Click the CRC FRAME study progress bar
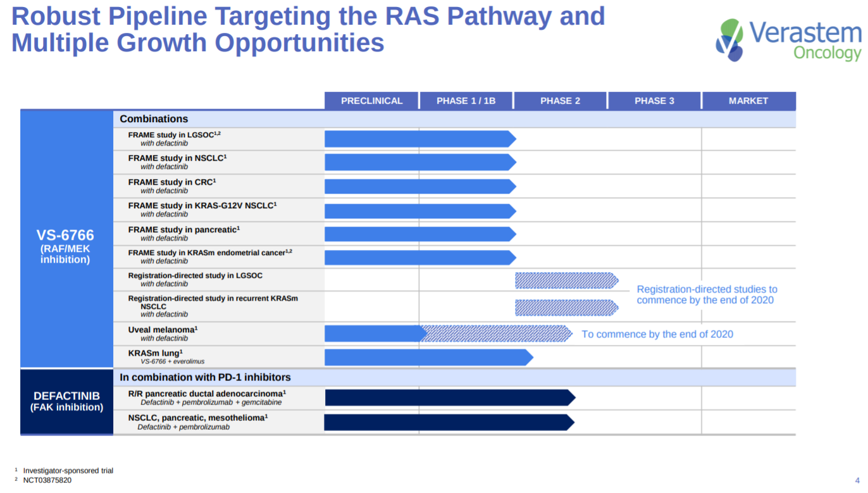This screenshot has height=493, width=868. pos(420,186)
